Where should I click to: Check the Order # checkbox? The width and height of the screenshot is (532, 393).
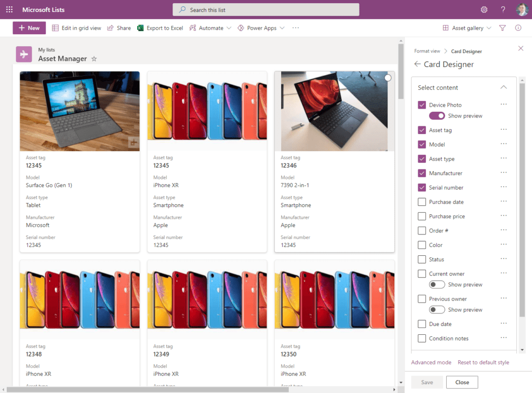(422, 231)
